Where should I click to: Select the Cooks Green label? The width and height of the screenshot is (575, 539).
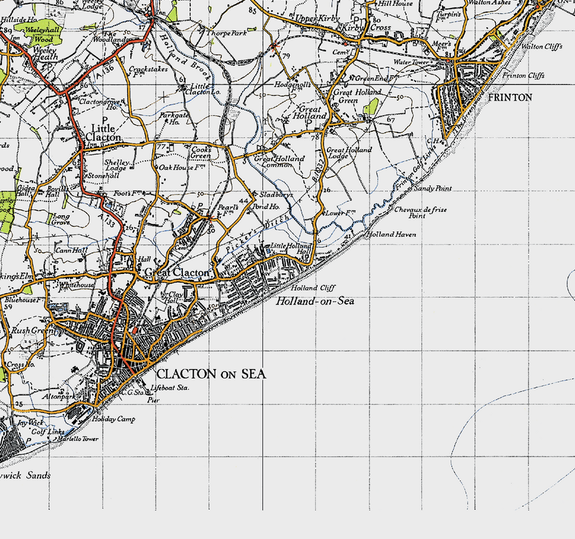tap(201, 153)
